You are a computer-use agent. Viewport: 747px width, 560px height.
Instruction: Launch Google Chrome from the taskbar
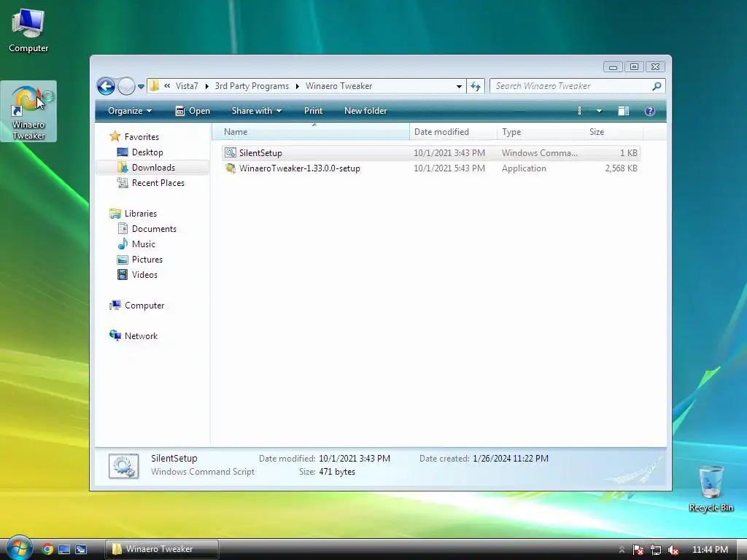47,549
